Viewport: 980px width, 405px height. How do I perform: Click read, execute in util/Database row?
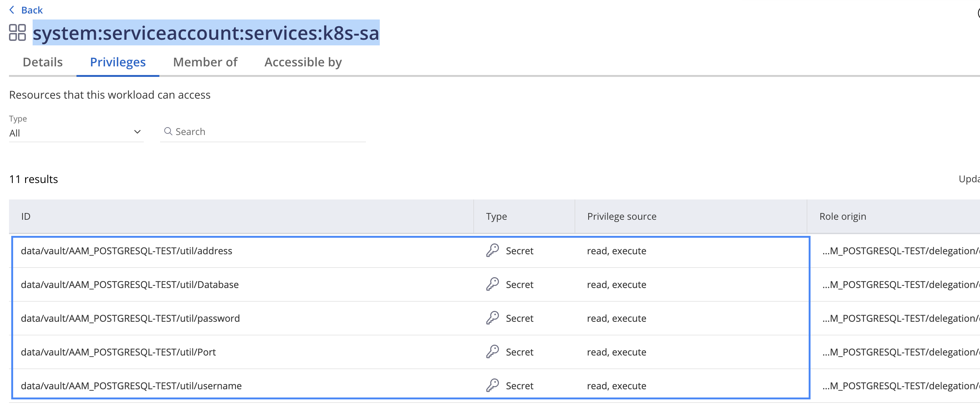pyautogui.click(x=616, y=285)
